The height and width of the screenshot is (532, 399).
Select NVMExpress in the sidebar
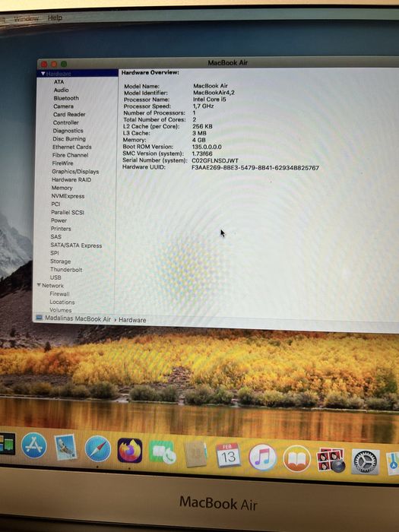(x=68, y=196)
